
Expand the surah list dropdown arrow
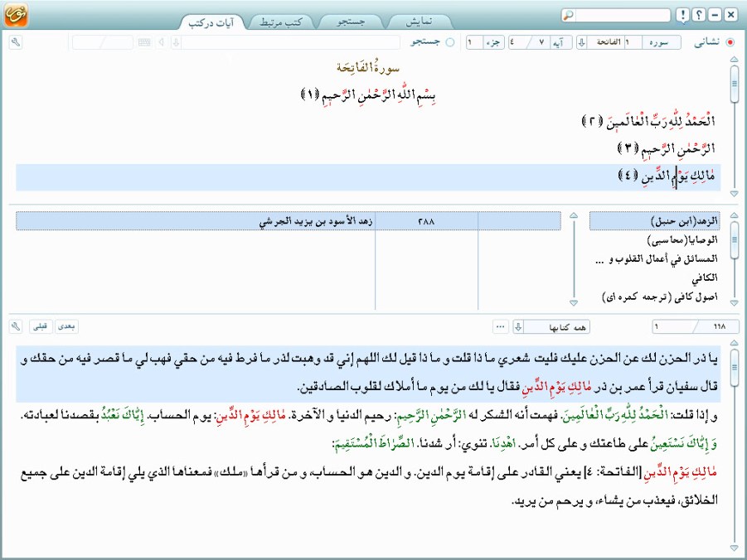tap(582, 42)
